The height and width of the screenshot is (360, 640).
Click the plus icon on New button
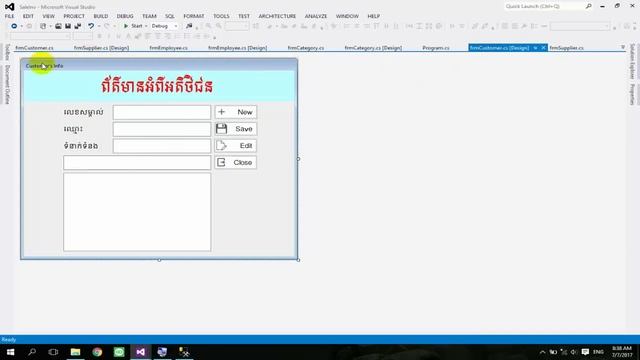pos(222,112)
